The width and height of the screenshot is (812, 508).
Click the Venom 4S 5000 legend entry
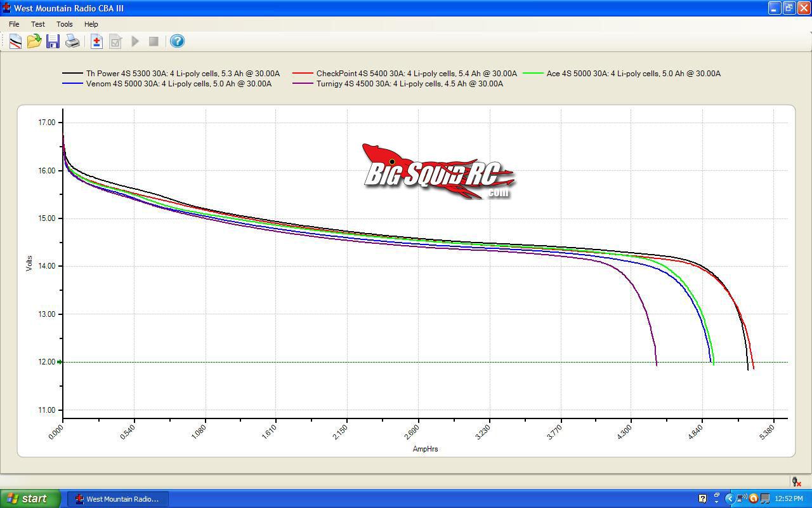pyautogui.click(x=167, y=83)
